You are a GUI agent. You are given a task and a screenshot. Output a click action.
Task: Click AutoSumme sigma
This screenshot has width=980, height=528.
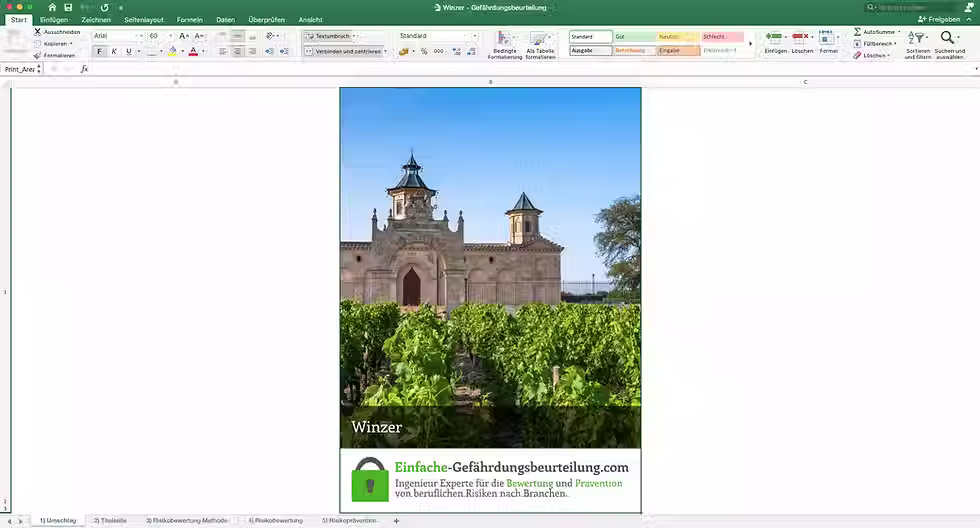876,32
